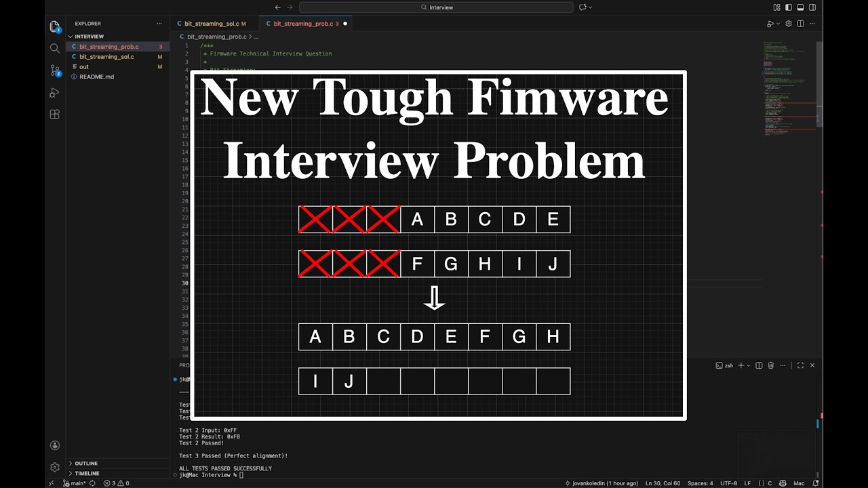Expand the OUTLINE section
The image size is (868, 488).
click(x=117, y=464)
